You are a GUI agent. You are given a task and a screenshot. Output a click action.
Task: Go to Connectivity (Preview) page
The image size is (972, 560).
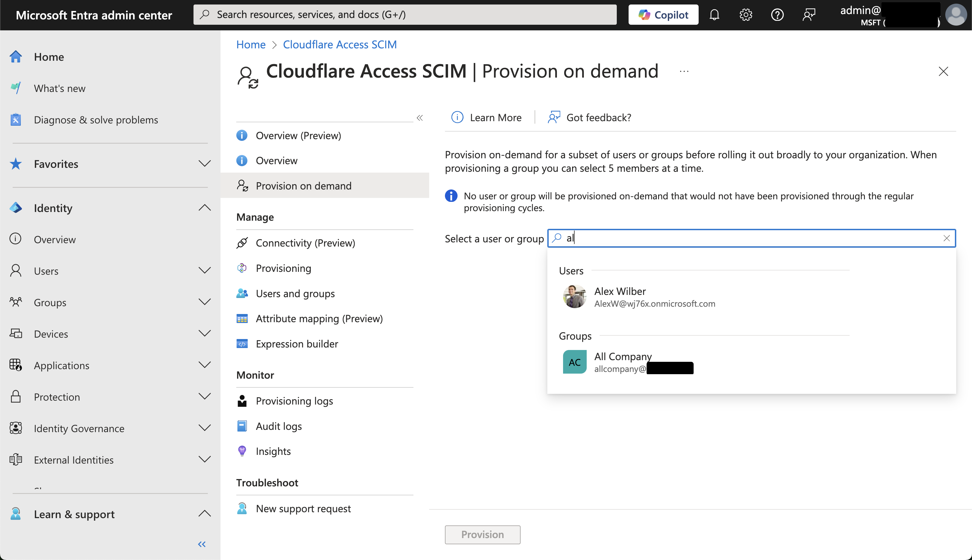pyautogui.click(x=305, y=243)
